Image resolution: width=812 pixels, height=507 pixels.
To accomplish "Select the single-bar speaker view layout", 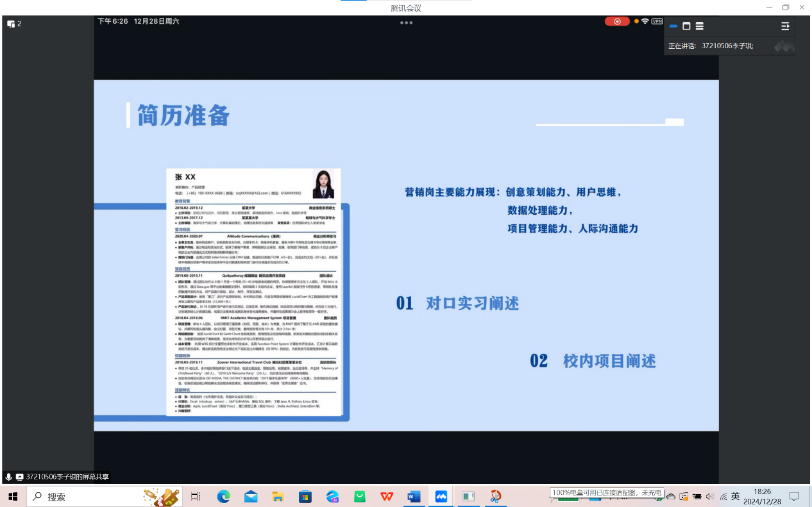I will click(x=673, y=26).
